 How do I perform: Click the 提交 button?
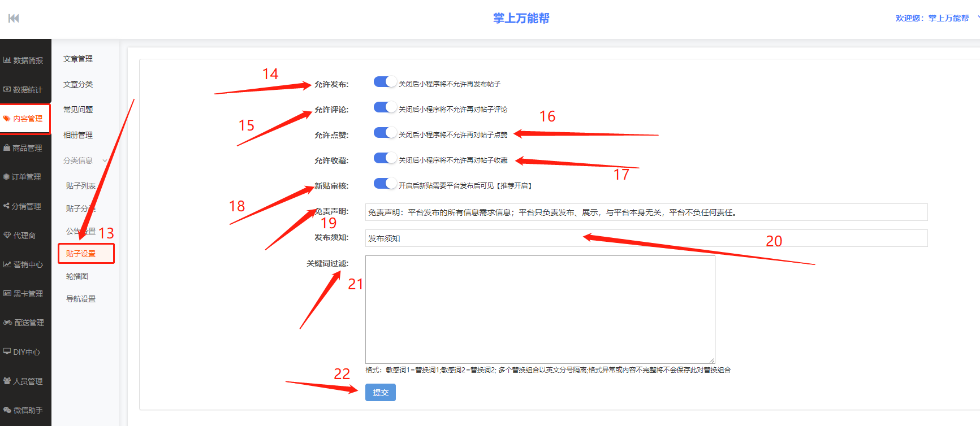(380, 392)
